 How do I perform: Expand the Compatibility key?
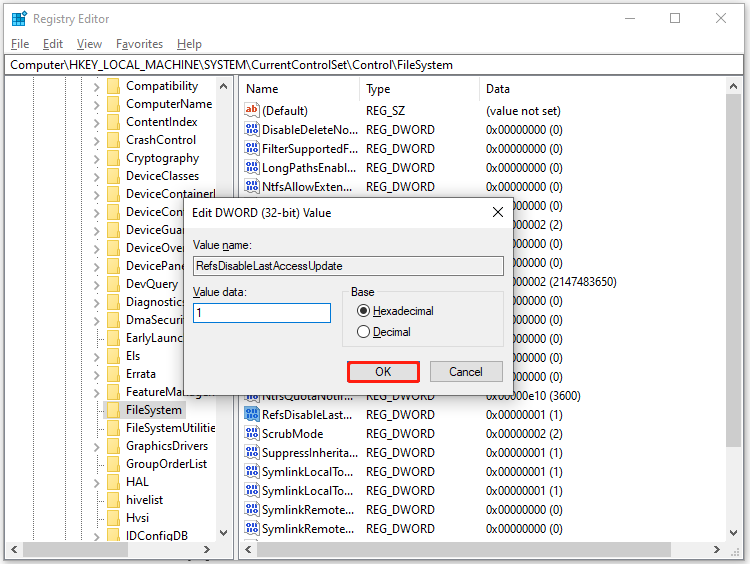point(97,87)
